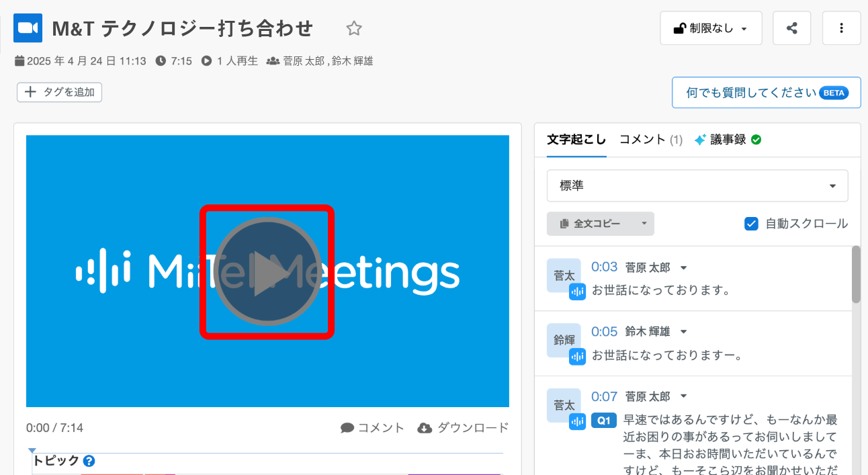This screenshot has width=868, height=475.
Task: Click ダウンロード to download the recording
Action: pos(464,428)
